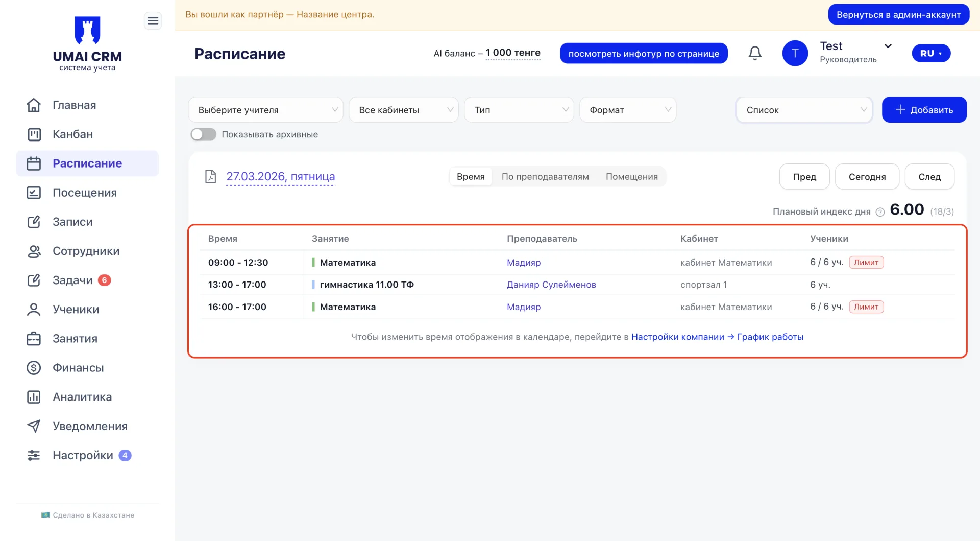Click the Занятия briefcase icon

[34, 339]
